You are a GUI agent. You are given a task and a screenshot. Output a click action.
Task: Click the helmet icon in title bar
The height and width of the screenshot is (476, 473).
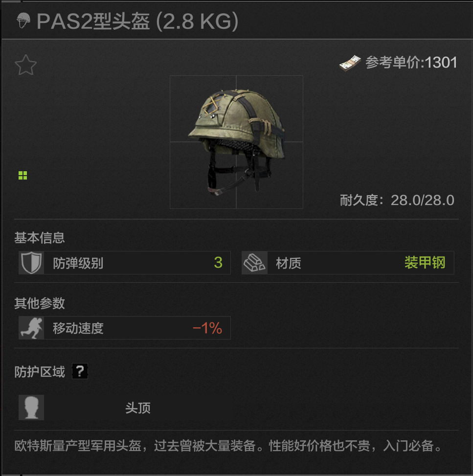pos(23,21)
